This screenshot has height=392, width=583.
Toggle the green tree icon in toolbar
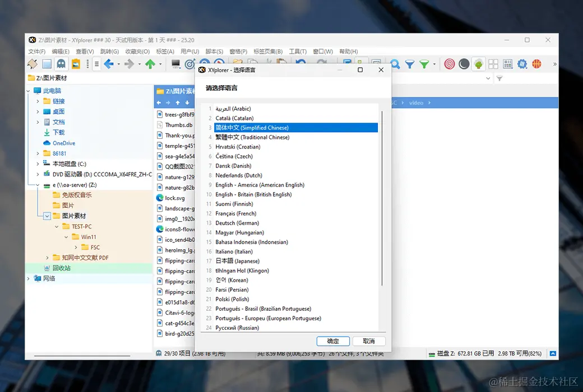pyautogui.click(x=479, y=64)
